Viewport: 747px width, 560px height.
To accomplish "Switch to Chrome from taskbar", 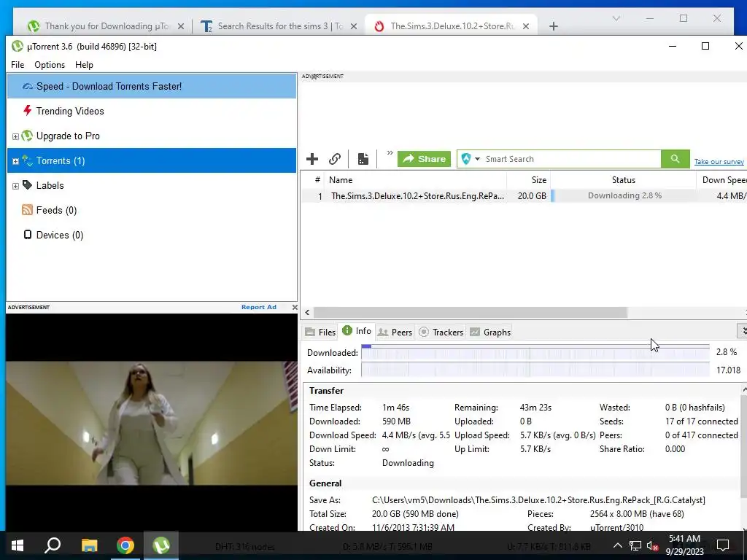I will point(125,545).
